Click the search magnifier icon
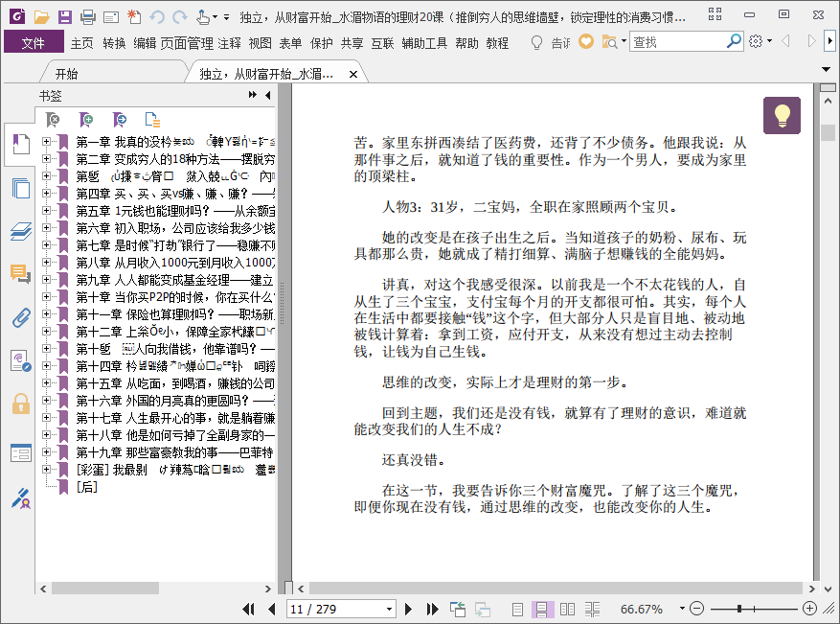This screenshot has width=840, height=624. (x=734, y=41)
